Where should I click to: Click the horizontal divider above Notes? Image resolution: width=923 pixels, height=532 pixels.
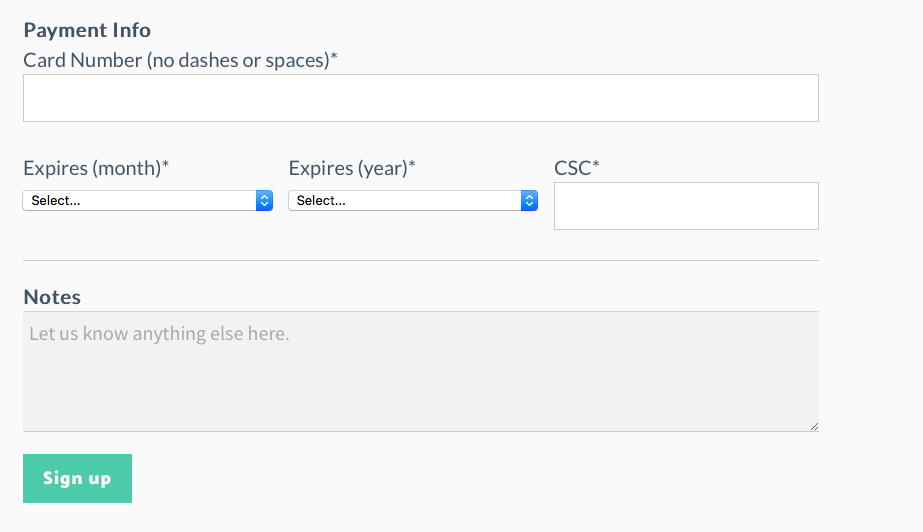pos(421,260)
